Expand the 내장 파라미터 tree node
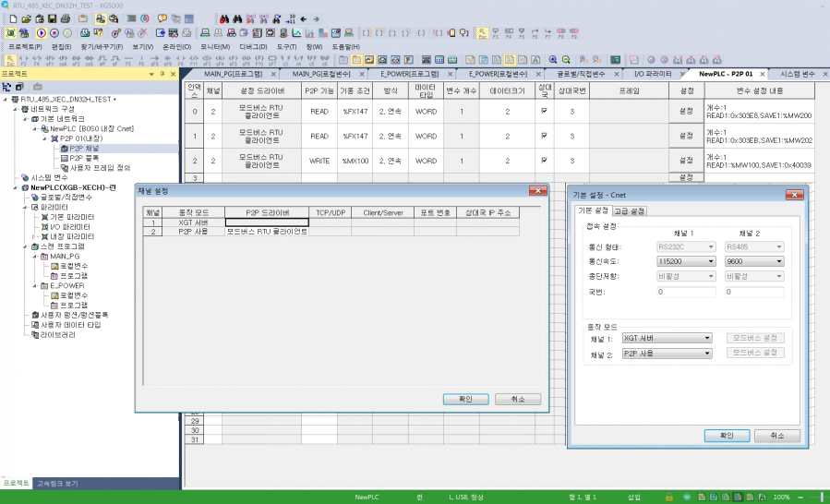The image size is (830, 504). tap(35, 236)
